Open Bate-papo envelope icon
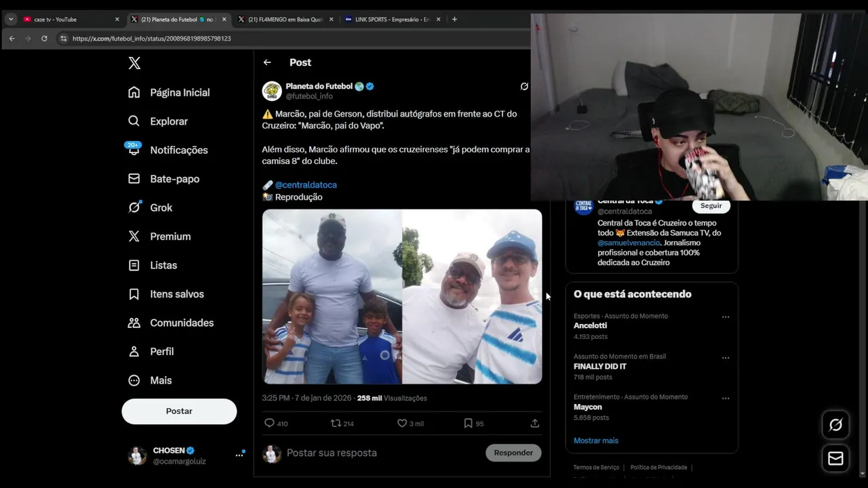This screenshot has width=868, height=488. 134,179
